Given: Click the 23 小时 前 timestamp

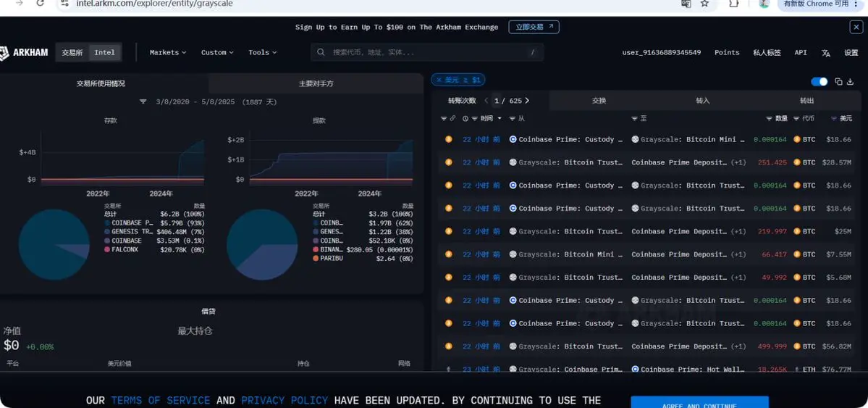Looking at the screenshot, I should 481,369.
